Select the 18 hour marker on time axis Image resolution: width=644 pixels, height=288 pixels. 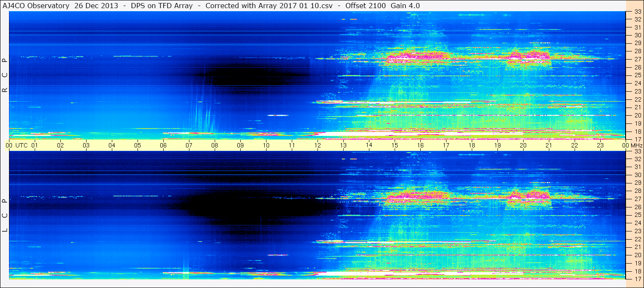pyautogui.click(x=472, y=145)
